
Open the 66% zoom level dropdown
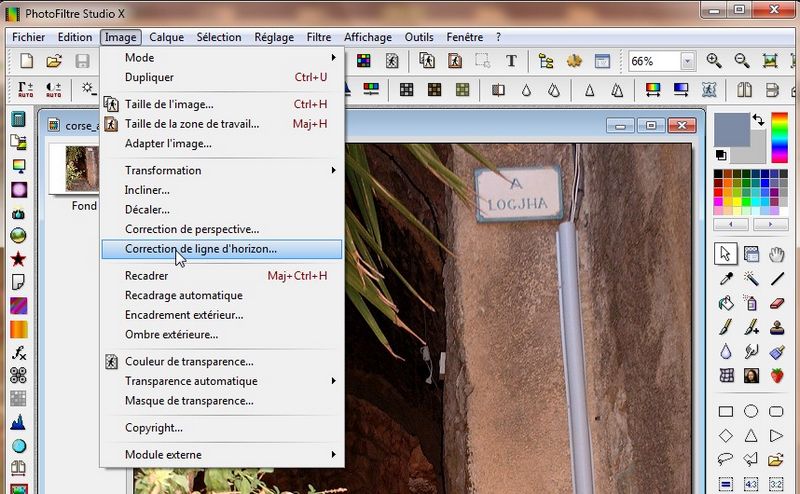tap(687, 61)
